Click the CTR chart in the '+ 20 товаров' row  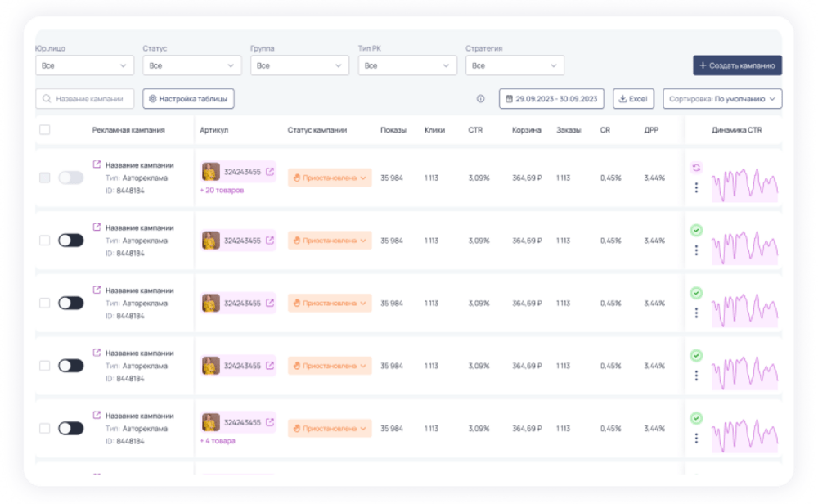(744, 185)
